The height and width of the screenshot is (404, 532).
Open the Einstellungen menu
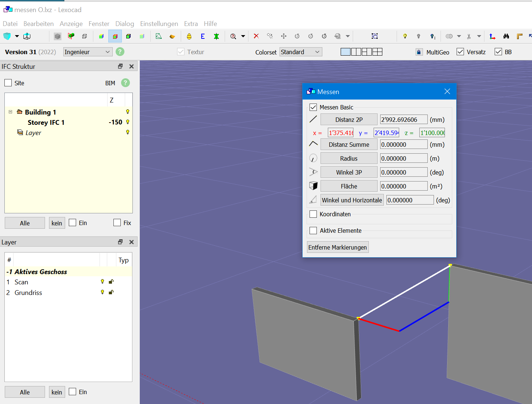(x=159, y=24)
